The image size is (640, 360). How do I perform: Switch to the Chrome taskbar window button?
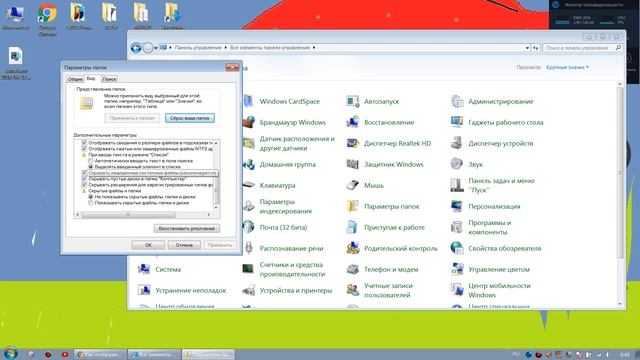[x=101, y=354]
